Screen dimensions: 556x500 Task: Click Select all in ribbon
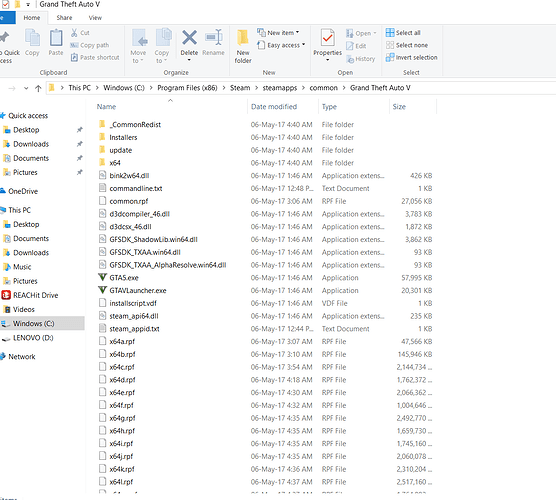click(403, 33)
